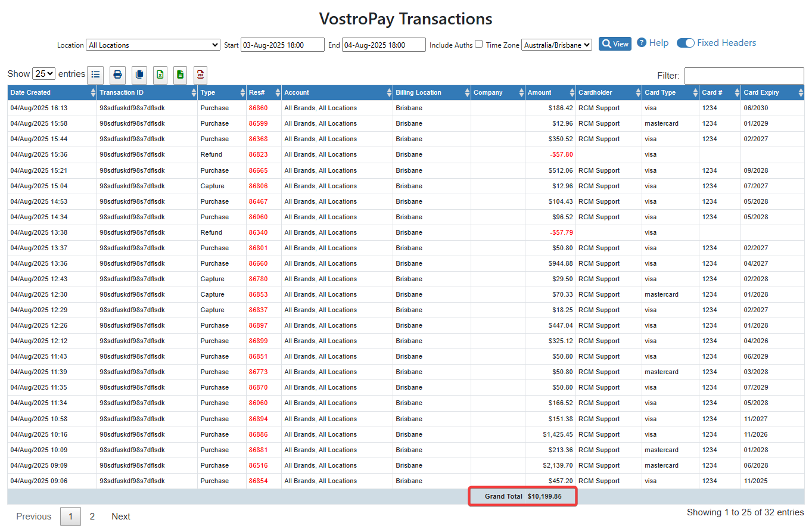Print the transactions table
Screen dimensions: 812x532
tap(118, 74)
